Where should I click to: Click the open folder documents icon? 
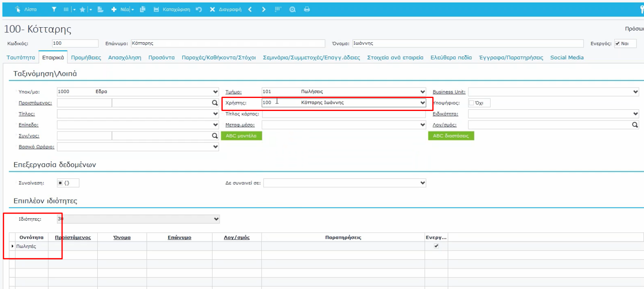100,9
